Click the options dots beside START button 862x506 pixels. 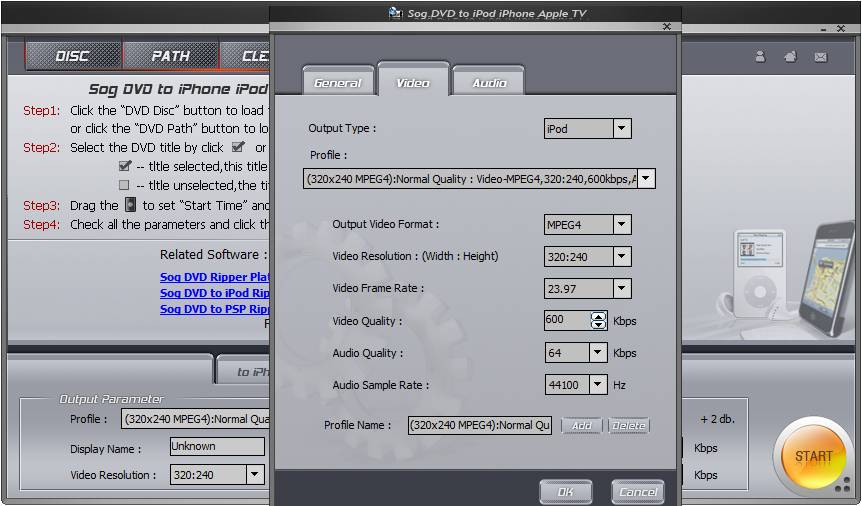coord(842,484)
